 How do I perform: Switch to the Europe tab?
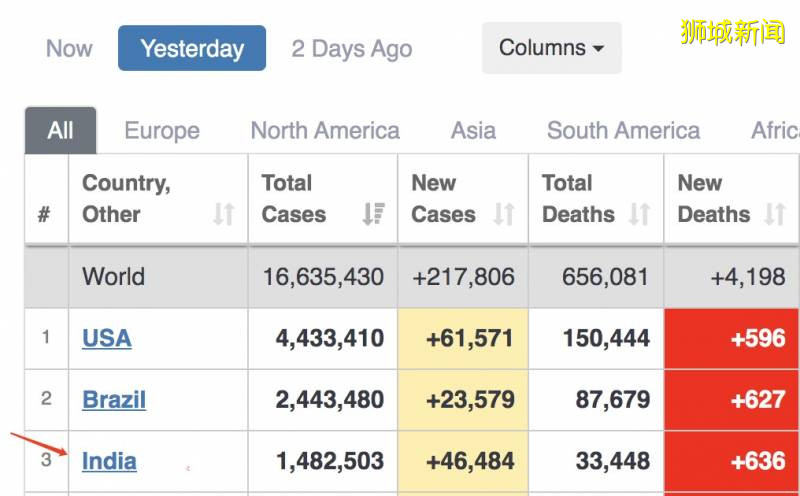[161, 131]
